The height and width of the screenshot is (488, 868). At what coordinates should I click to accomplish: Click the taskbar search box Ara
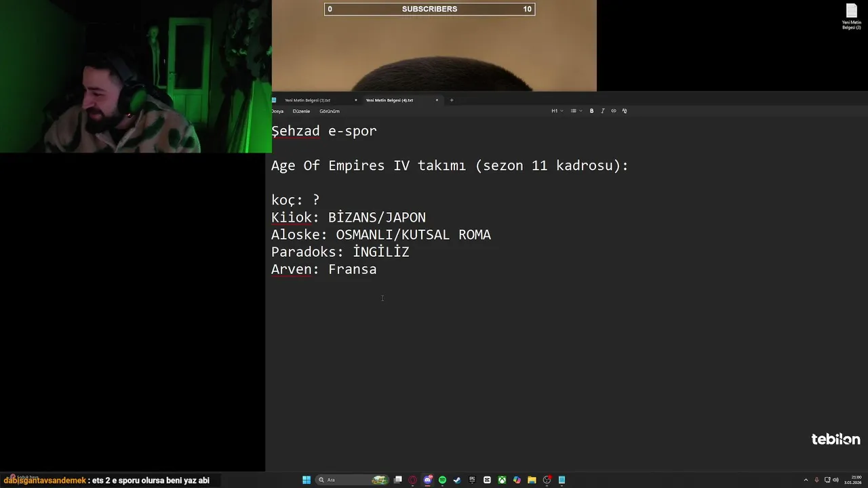click(x=352, y=480)
